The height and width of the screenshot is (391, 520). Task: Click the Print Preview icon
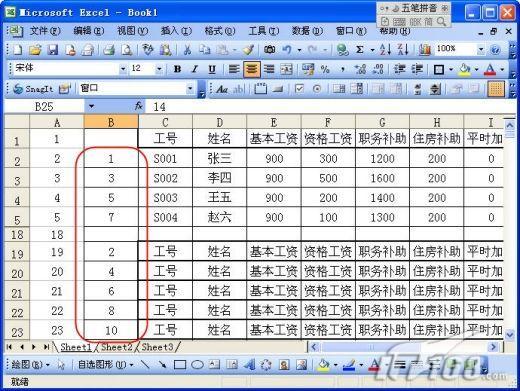(x=127, y=50)
